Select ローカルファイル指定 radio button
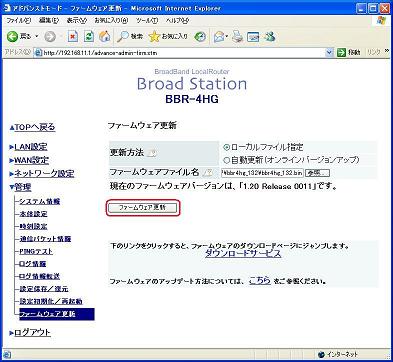This screenshot has height=362, width=393. tap(227, 147)
